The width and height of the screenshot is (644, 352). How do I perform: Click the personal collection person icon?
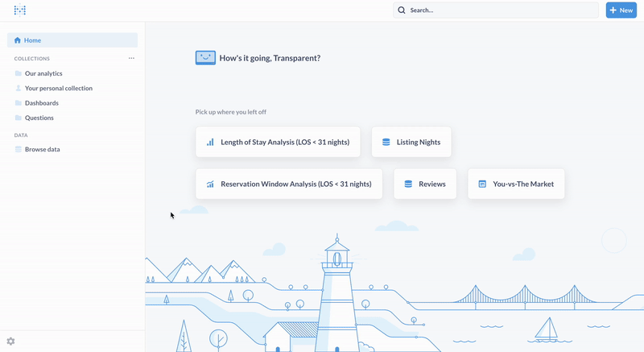(18, 89)
